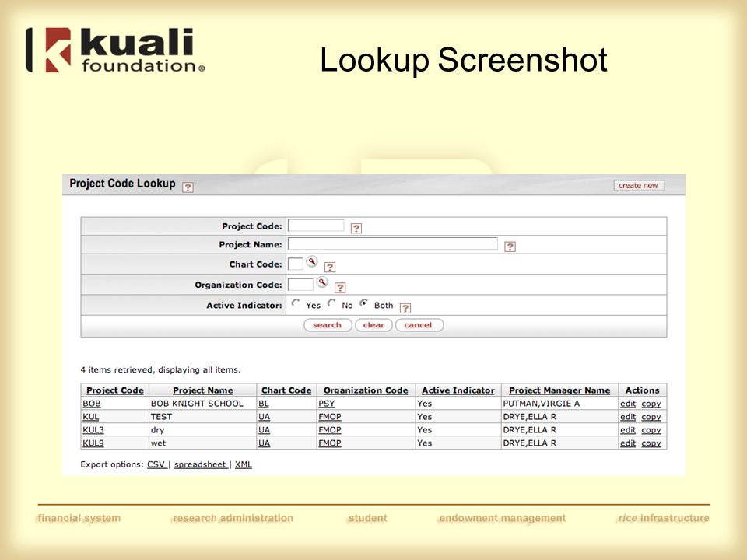Image resolution: width=747 pixels, height=560 pixels.
Task: Click edit for KUL9 wet row
Action: 628,443
